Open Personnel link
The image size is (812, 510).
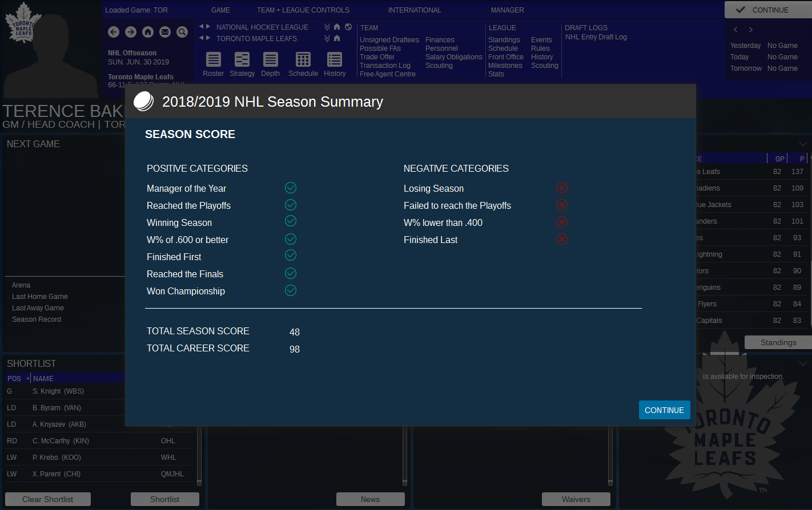[441, 48]
